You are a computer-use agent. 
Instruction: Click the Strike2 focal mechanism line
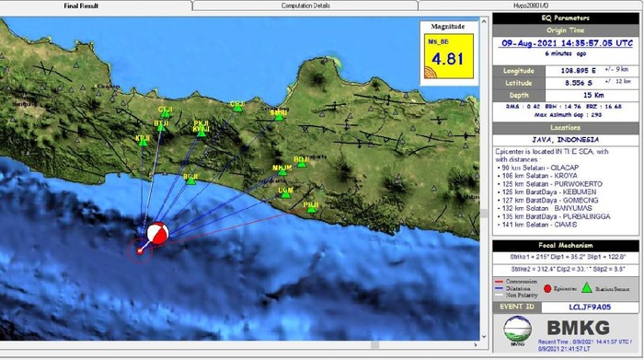click(568, 269)
